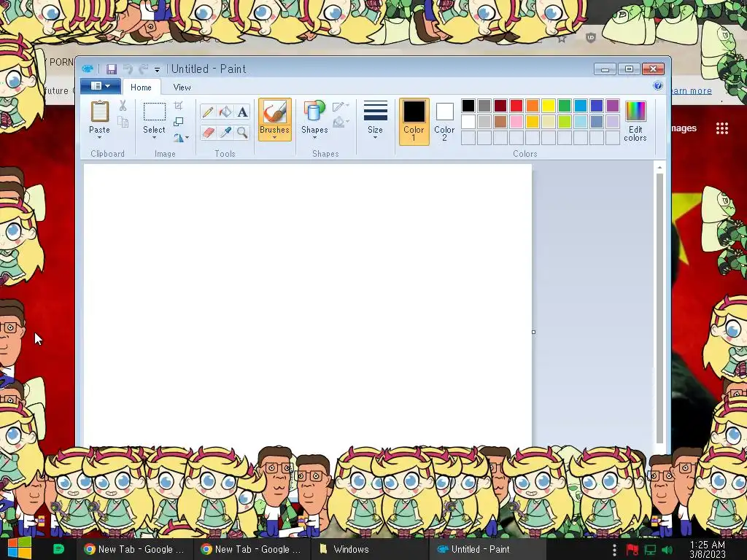Click the Paint app icon in title bar

[x=88, y=69]
